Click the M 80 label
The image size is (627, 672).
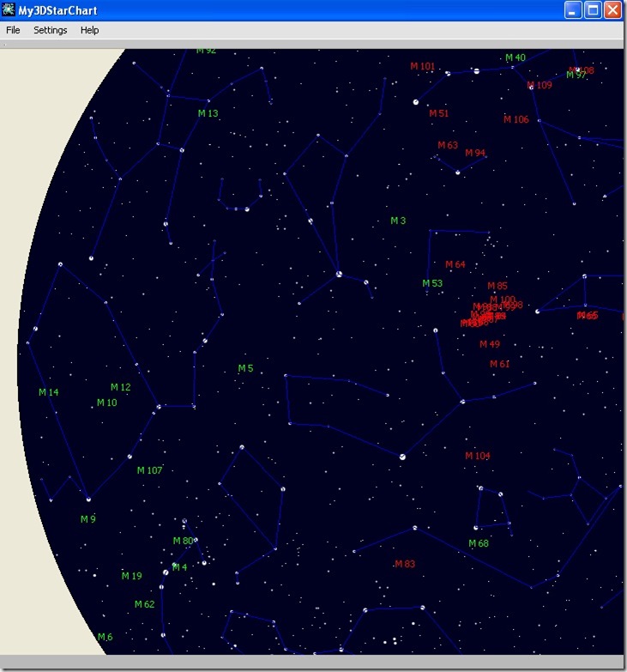(x=183, y=541)
